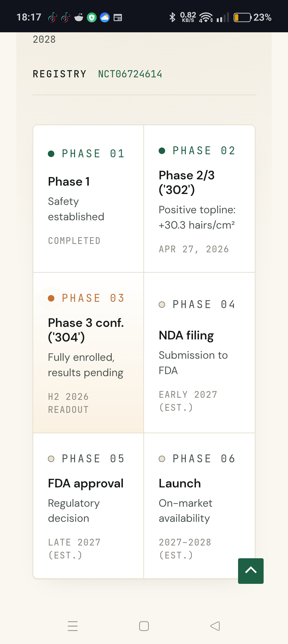Select the FDA approval milestone heading

(86, 483)
